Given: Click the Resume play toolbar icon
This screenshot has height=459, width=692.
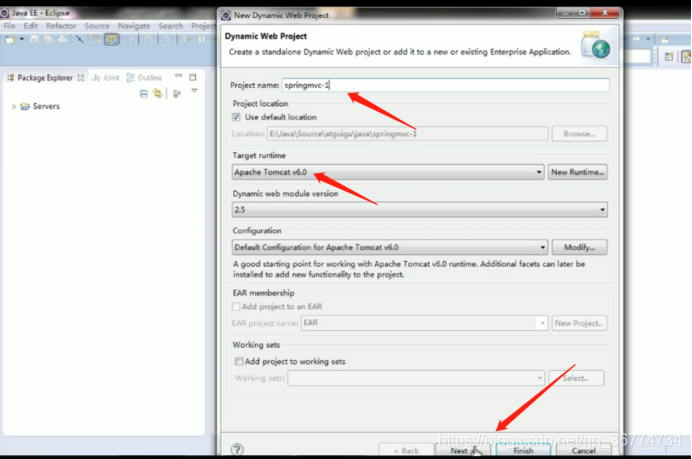Looking at the screenshot, I should click(x=187, y=40).
